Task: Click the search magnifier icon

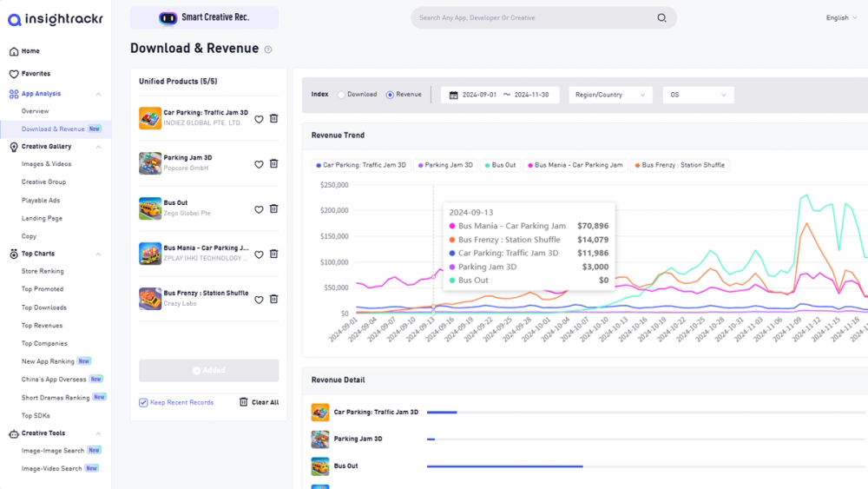Action: pos(661,17)
